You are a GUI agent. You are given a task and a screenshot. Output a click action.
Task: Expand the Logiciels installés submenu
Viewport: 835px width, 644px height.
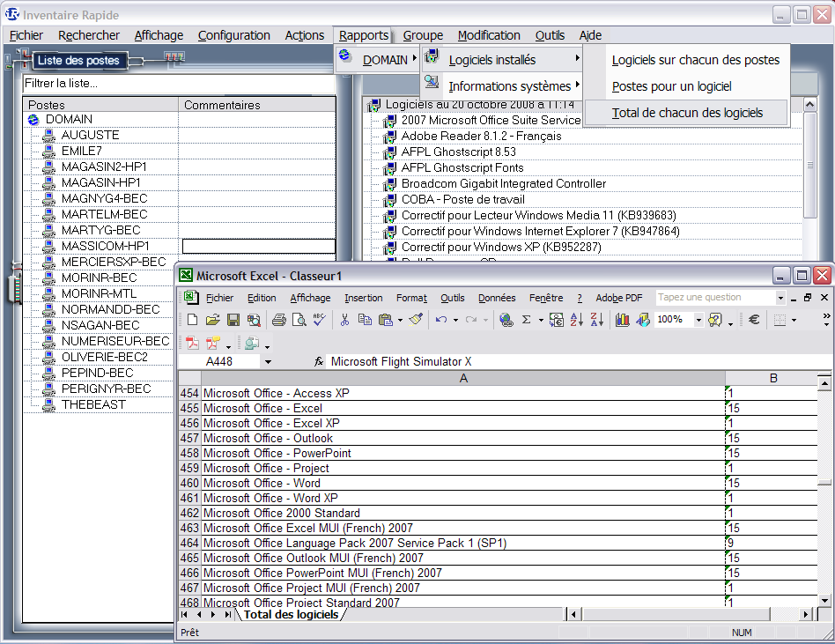[502, 60]
